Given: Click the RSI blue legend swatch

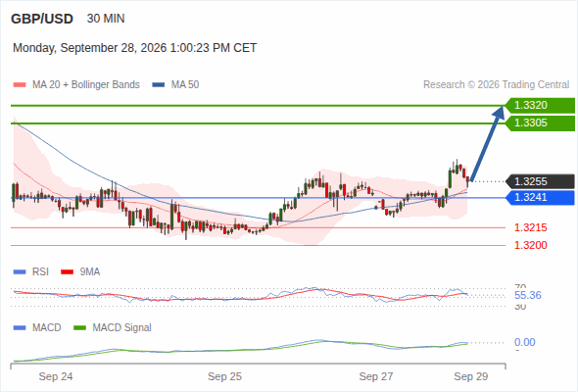Looking at the screenshot, I should pos(20,272).
